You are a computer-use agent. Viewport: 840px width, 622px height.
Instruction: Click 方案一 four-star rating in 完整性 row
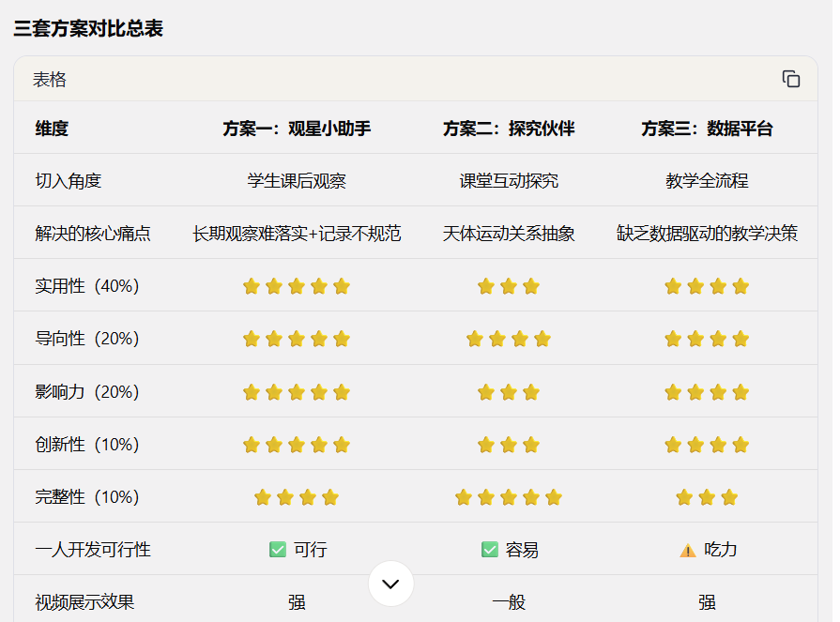[297, 498]
